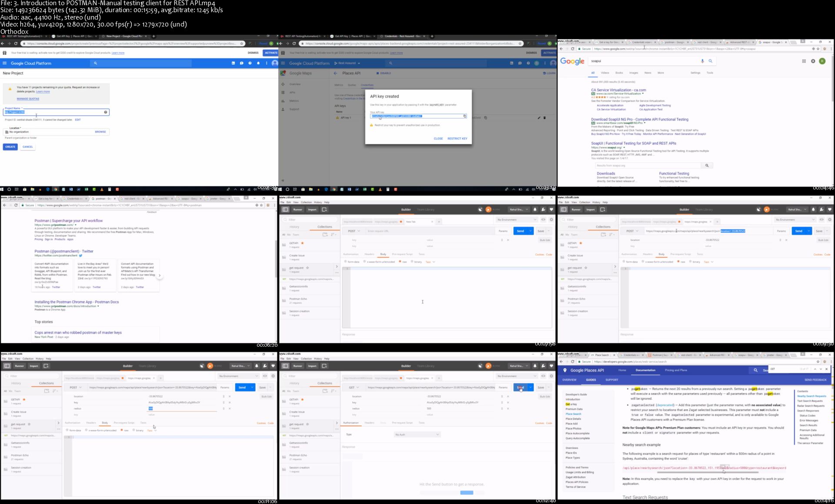Select binary radio in 00:09:30 frame
Image resolution: width=835 pixels, height=504 pixels.
pos(691,262)
